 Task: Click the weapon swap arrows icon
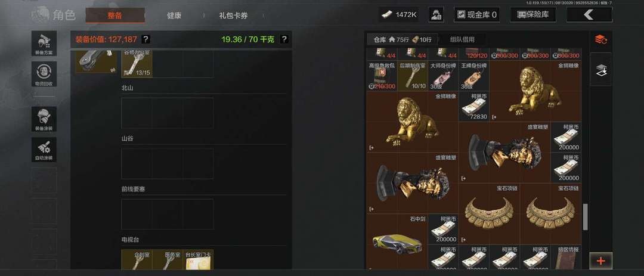[x=113, y=70]
